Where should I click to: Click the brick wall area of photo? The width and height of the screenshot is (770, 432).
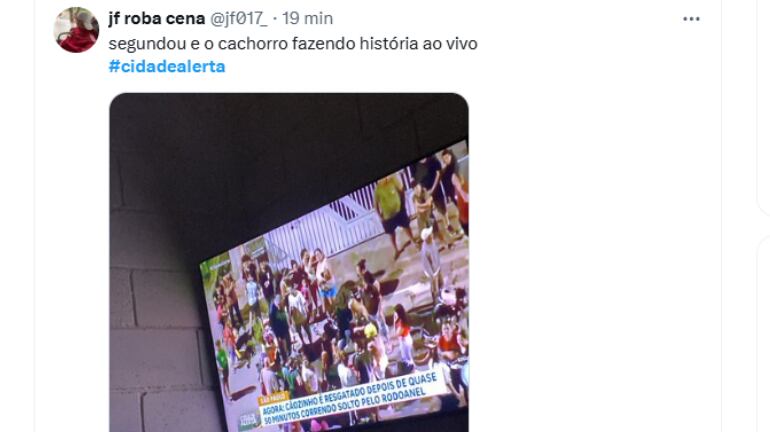click(157, 344)
